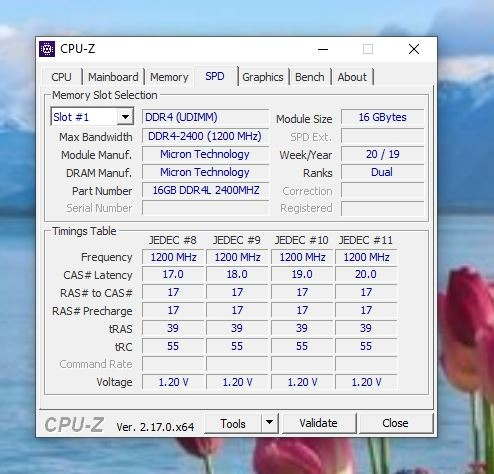Select the SPD tab
The width and height of the screenshot is (494, 474).
point(215,76)
